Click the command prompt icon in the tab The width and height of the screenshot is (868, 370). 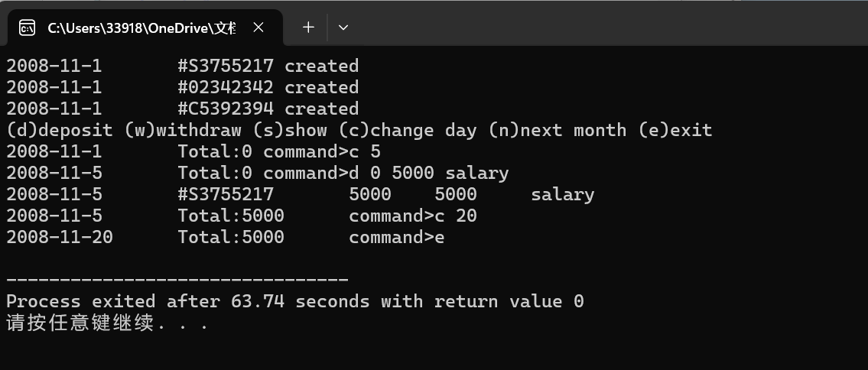click(27, 28)
